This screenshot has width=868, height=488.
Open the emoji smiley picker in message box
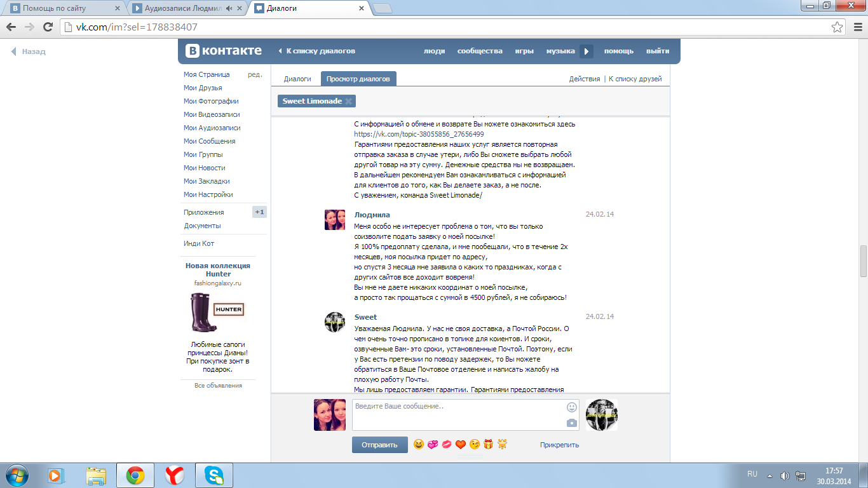[x=572, y=407]
